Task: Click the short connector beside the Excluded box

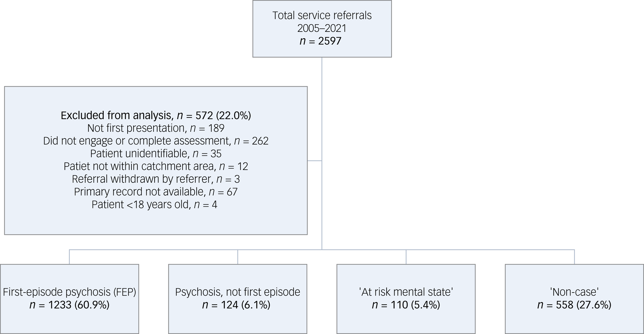Action: pos(315,161)
